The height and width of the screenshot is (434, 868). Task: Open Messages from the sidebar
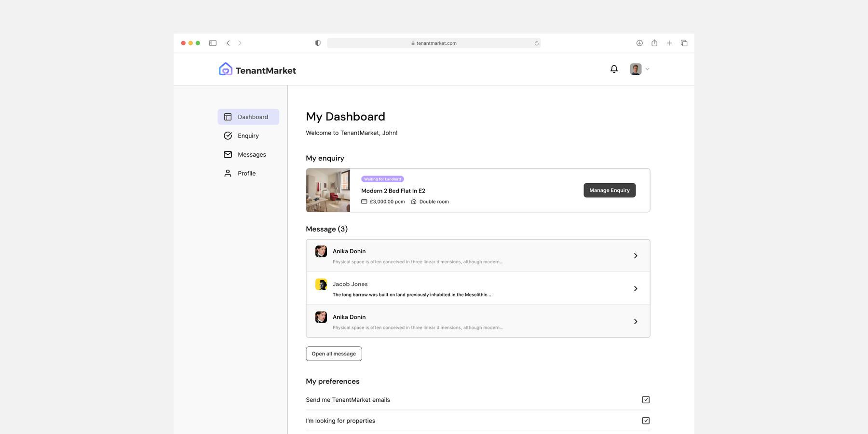click(x=251, y=155)
